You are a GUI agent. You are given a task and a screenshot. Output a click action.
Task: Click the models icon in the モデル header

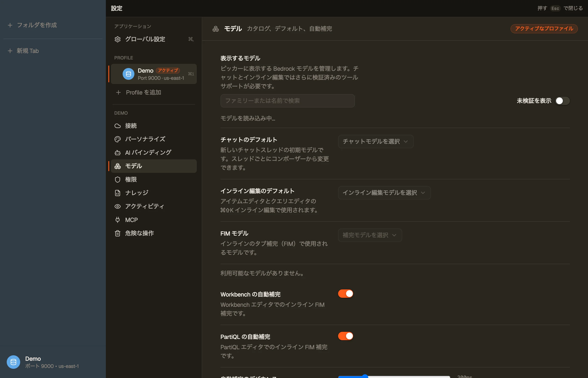[x=215, y=29]
